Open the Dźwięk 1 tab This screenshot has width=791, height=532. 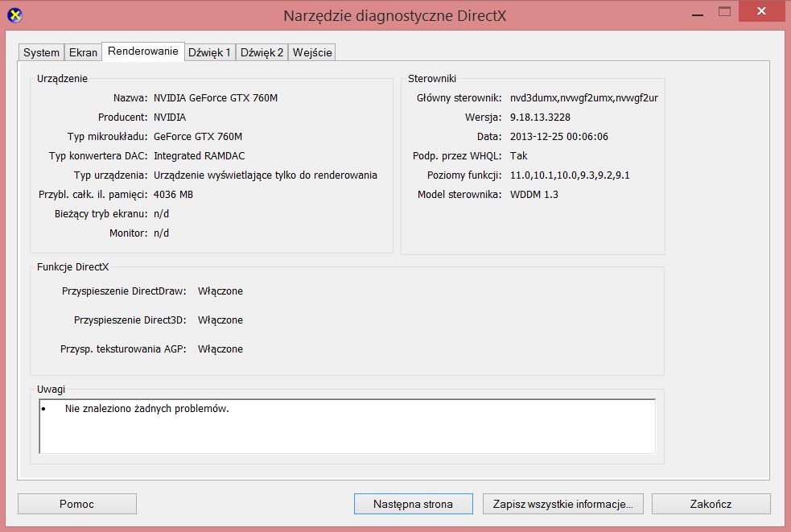coord(209,52)
